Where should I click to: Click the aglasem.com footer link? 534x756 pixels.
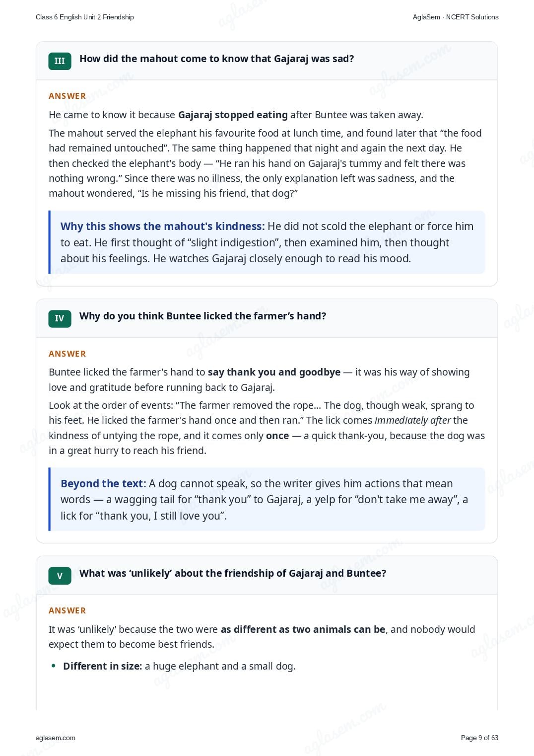click(56, 738)
